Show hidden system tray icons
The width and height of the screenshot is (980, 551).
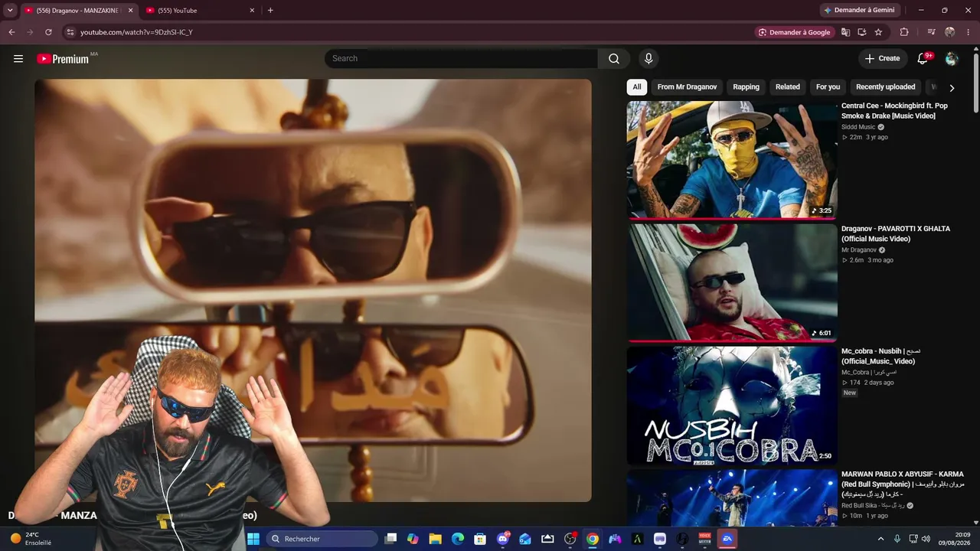pyautogui.click(x=880, y=539)
